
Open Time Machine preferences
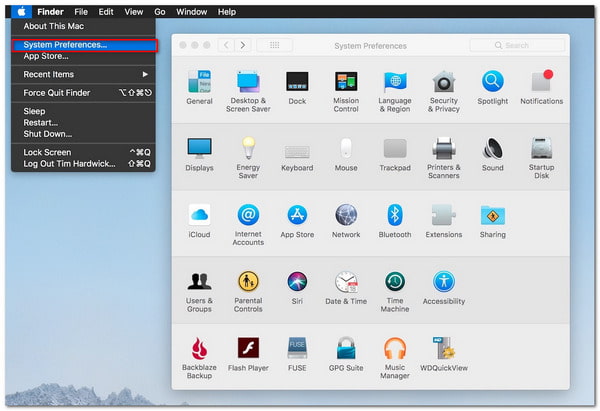(395, 291)
